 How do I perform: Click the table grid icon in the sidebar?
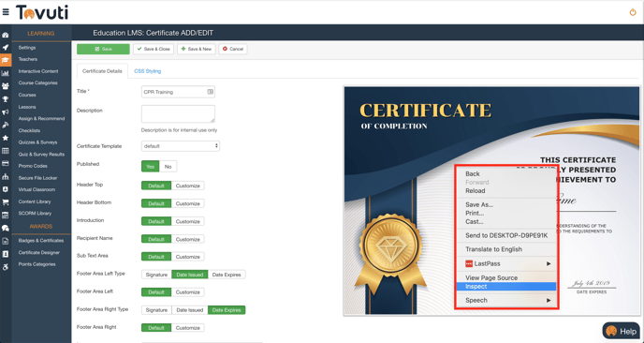(6, 151)
